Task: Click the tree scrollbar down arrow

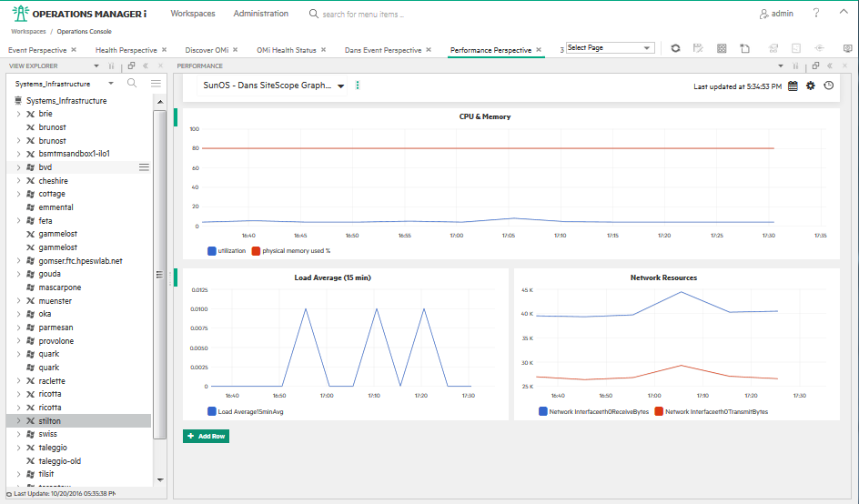Action: pyautogui.click(x=160, y=480)
